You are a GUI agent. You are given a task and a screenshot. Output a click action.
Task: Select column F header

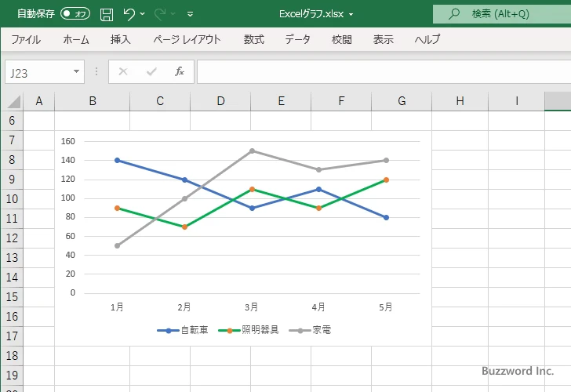coord(341,101)
